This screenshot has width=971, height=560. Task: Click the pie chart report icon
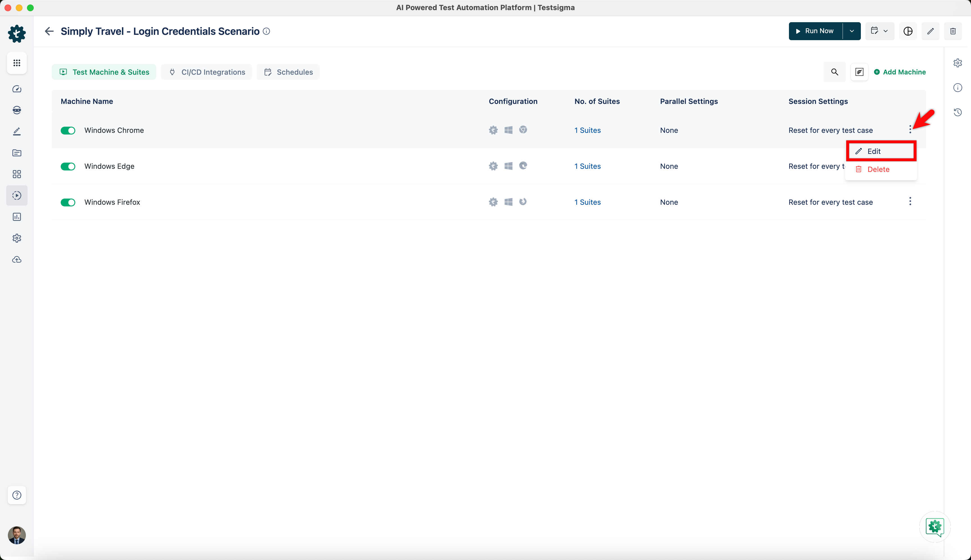(x=908, y=31)
